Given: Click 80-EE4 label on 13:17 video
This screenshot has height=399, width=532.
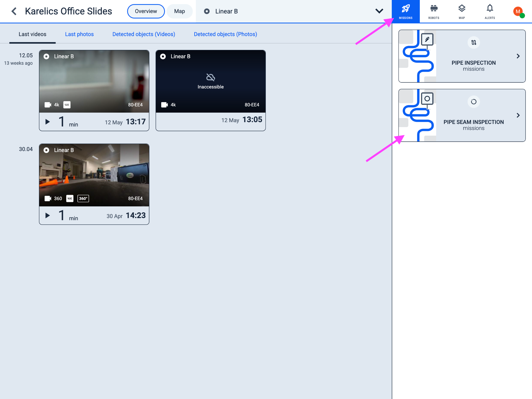Looking at the screenshot, I should point(135,105).
